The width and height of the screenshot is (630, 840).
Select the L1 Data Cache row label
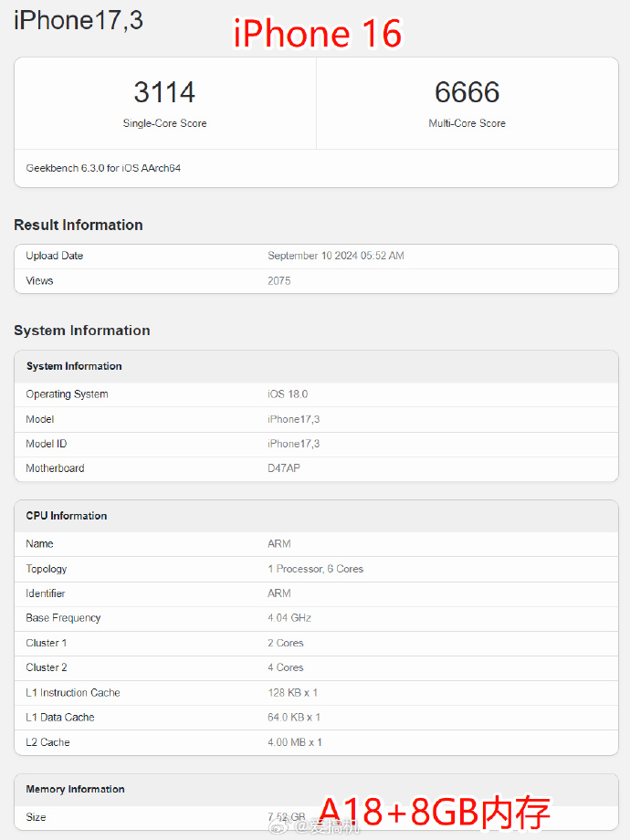click(60, 718)
